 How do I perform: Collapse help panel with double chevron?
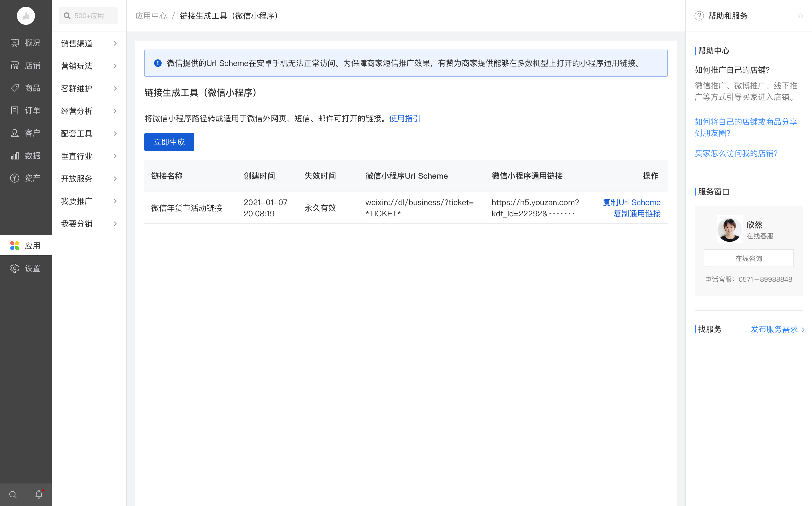pyautogui.click(x=800, y=16)
